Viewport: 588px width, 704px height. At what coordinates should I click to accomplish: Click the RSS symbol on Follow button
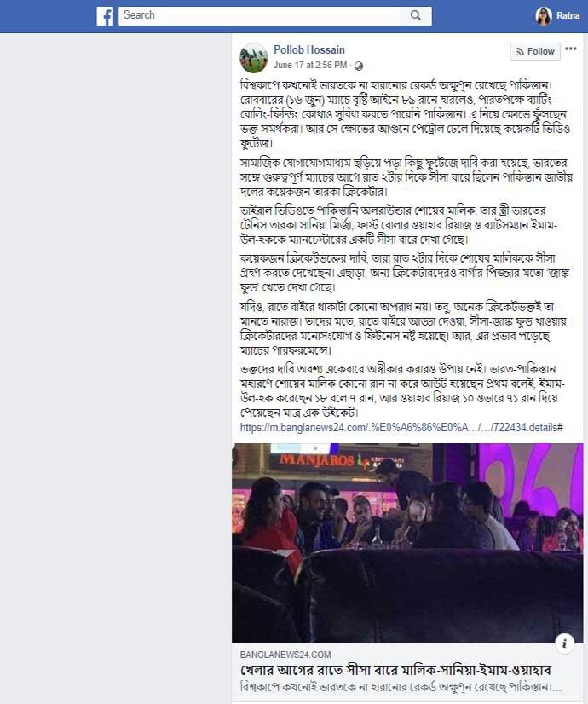520,52
